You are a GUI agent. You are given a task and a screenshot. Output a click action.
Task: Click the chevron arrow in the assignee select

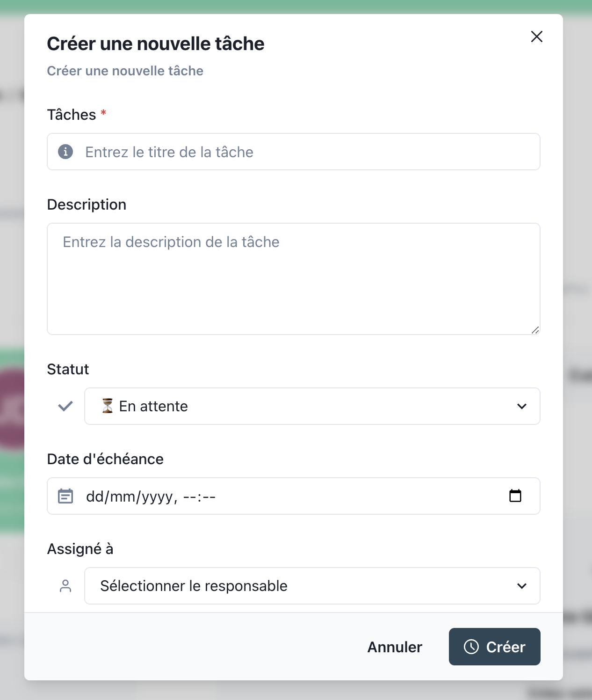pyautogui.click(x=522, y=586)
